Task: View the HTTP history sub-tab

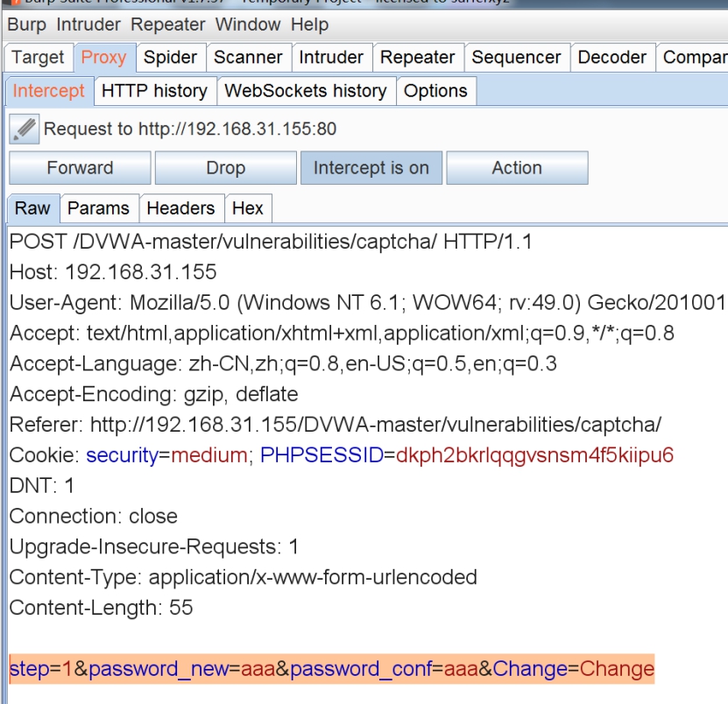Action: point(154,91)
